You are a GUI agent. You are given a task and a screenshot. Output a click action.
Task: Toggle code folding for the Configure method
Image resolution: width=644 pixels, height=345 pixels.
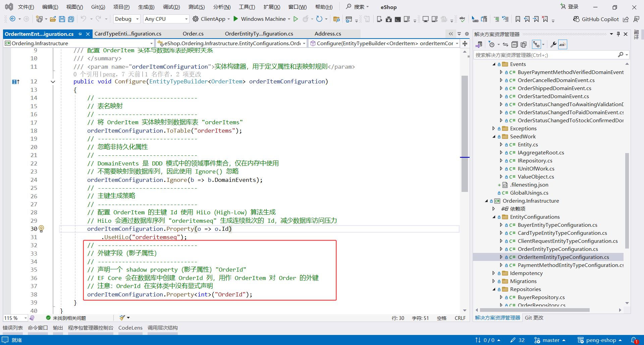point(53,82)
